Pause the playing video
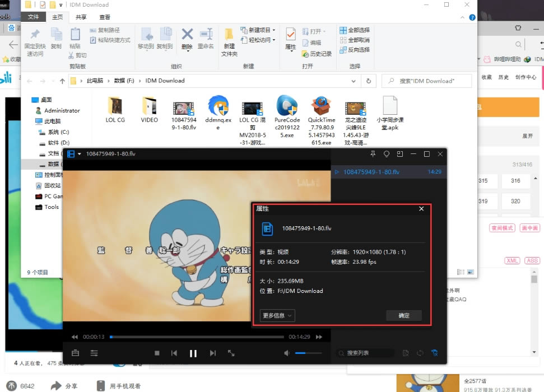544x392 pixels. tap(193, 353)
